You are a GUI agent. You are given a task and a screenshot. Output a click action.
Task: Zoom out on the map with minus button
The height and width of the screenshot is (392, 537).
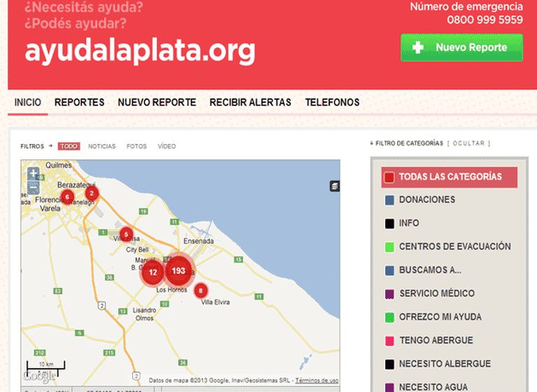pos(34,187)
